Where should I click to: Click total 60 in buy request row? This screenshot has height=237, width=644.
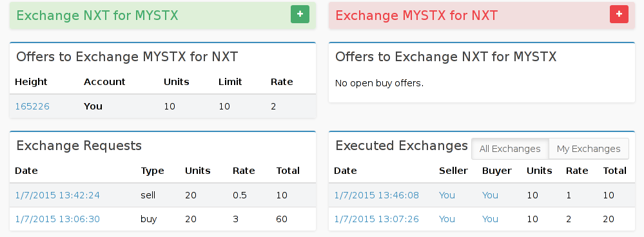[x=282, y=220]
